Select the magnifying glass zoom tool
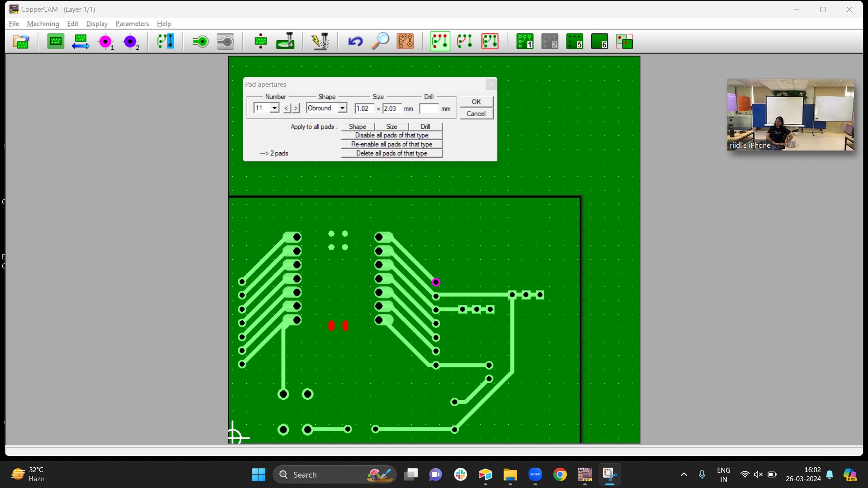This screenshot has height=488, width=868. pyautogui.click(x=380, y=42)
